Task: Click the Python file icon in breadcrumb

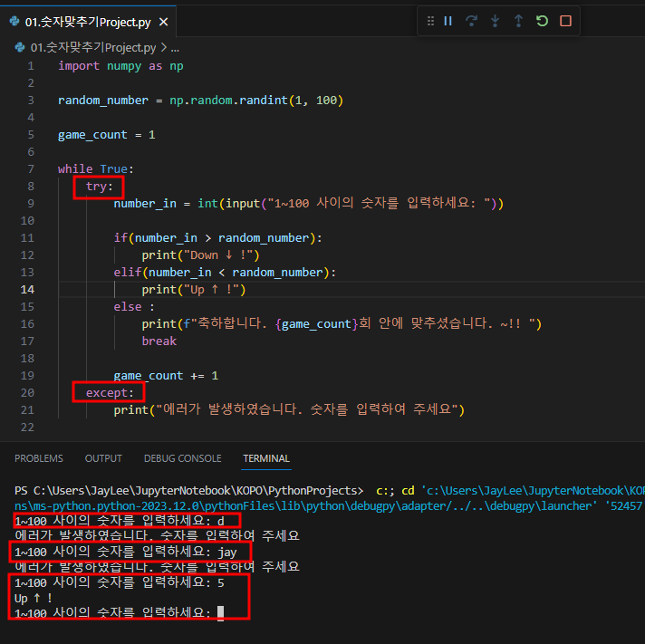Action: click(x=19, y=48)
